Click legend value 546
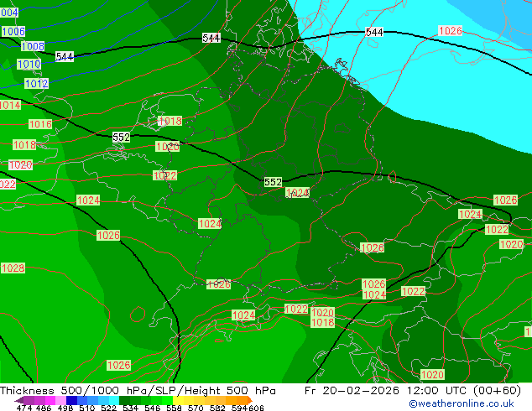 tap(152, 408)
